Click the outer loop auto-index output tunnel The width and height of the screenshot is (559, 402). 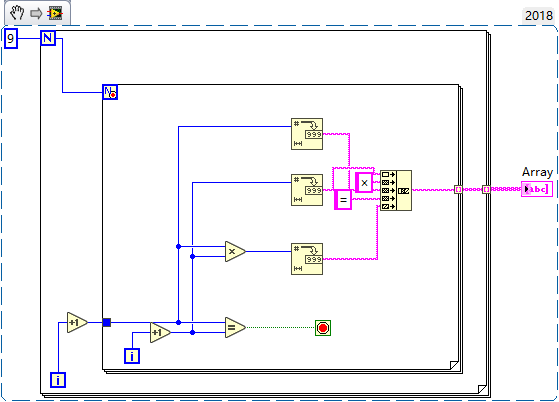pos(486,190)
